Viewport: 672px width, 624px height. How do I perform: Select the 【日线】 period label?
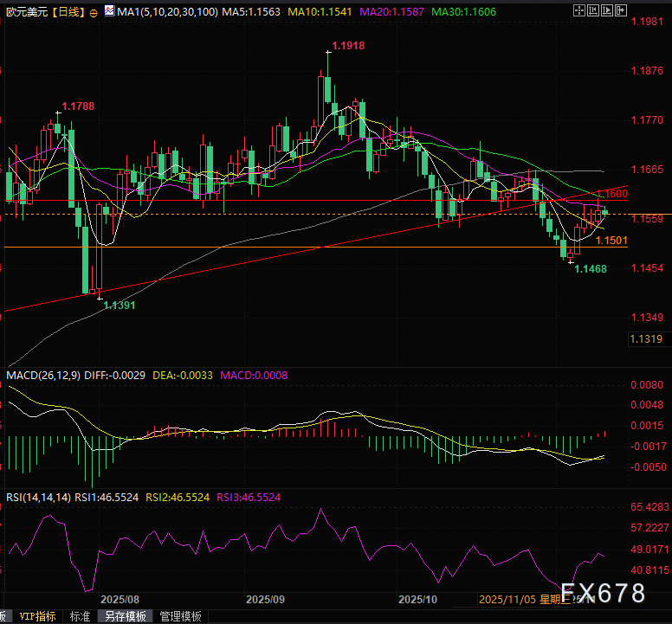[66, 14]
